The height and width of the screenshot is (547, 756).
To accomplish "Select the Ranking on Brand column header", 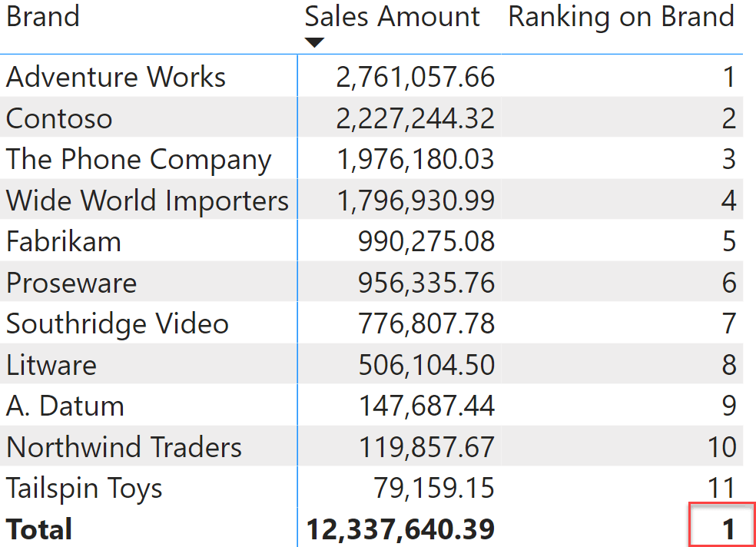I will coord(622,17).
